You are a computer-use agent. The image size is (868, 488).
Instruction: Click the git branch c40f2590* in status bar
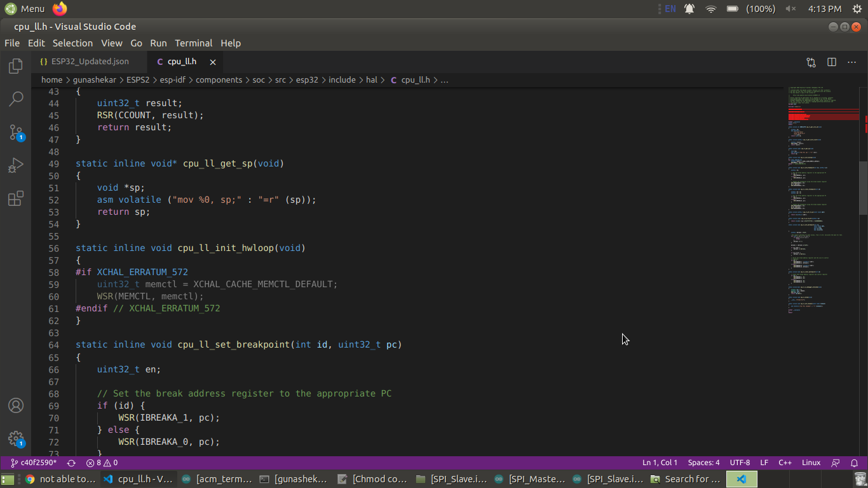34,463
